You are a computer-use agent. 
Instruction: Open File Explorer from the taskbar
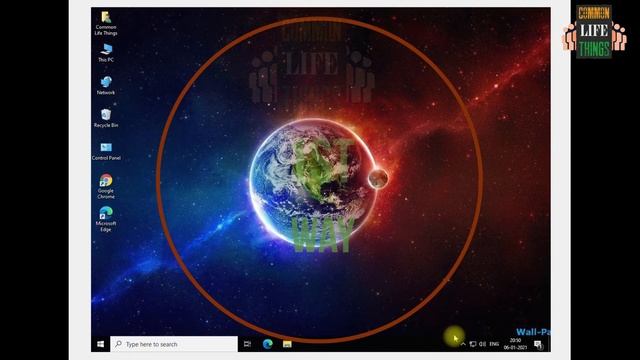[287, 344]
